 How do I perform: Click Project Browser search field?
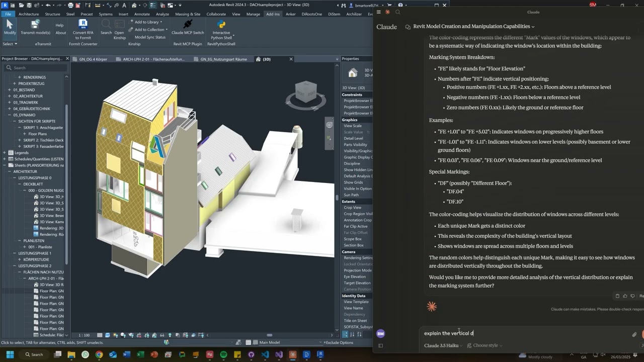34,67
